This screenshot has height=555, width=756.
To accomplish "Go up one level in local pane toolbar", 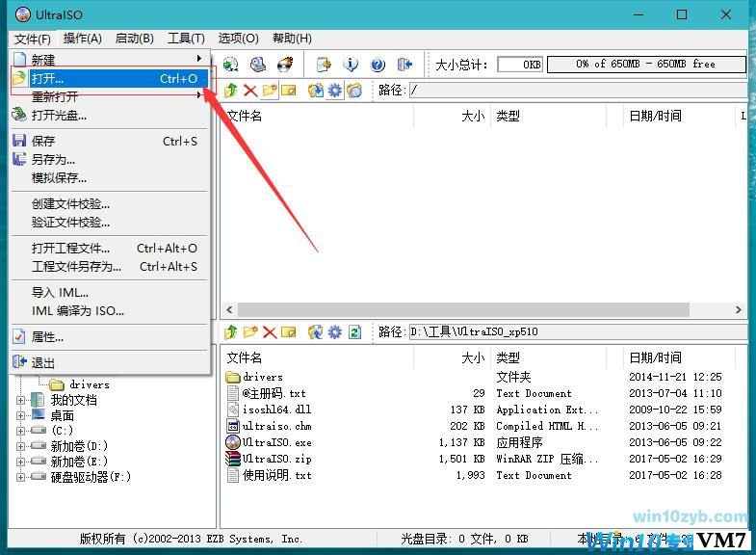I will click(x=231, y=331).
